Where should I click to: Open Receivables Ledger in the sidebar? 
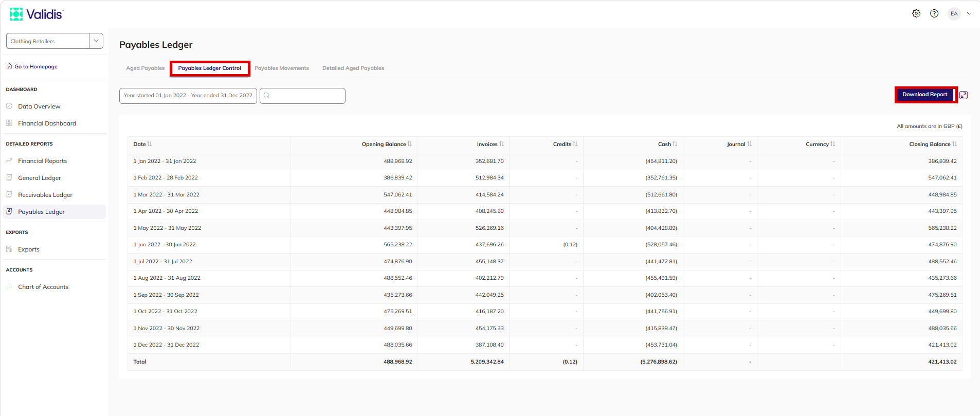45,195
